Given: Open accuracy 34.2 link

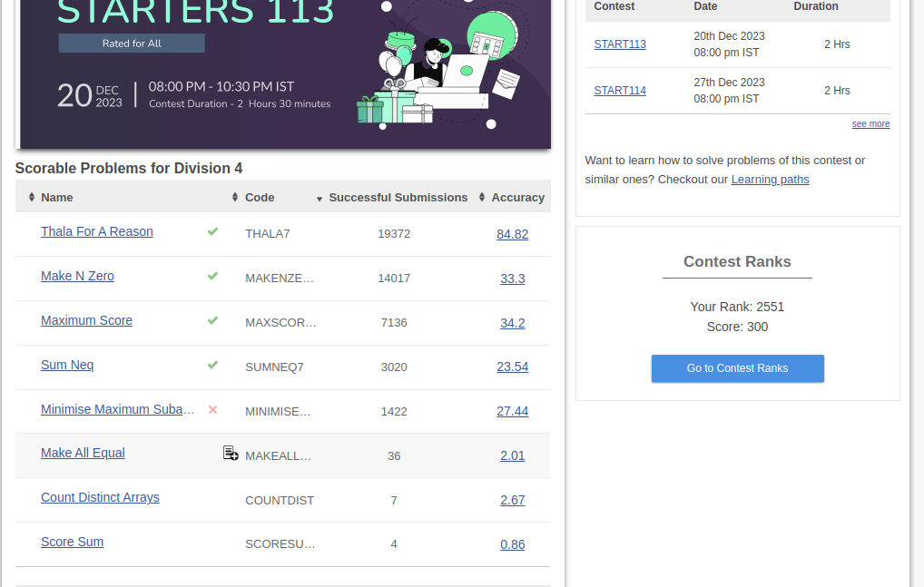Looking at the screenshot, I should coord(512,323).
